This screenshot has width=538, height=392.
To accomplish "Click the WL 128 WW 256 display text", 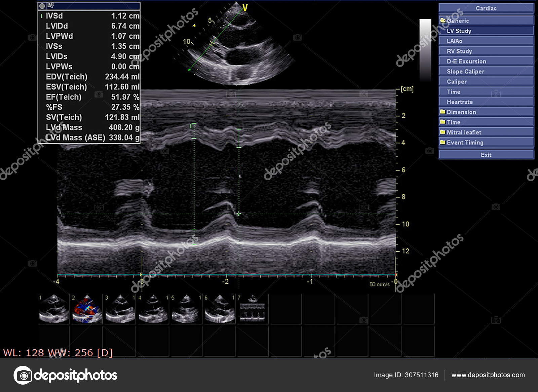I will coord(57,352).
